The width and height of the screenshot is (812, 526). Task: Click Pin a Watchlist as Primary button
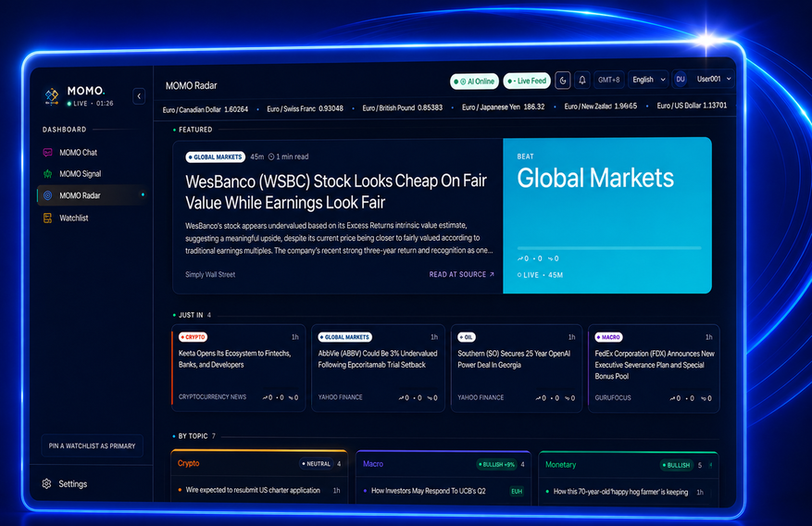pyautogui.click(x=93, y=445)
